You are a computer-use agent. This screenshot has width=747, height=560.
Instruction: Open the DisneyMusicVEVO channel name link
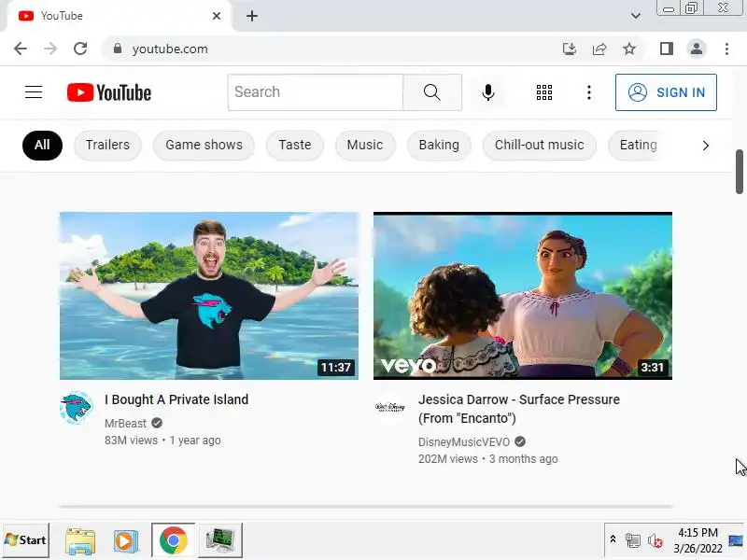[x=464, y=442]
